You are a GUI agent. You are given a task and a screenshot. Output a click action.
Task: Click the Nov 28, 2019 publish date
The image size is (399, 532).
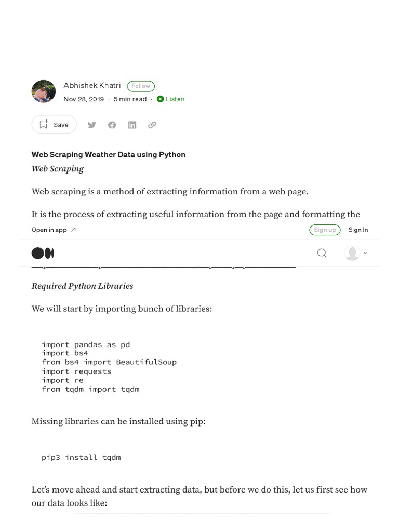(84, 99)
